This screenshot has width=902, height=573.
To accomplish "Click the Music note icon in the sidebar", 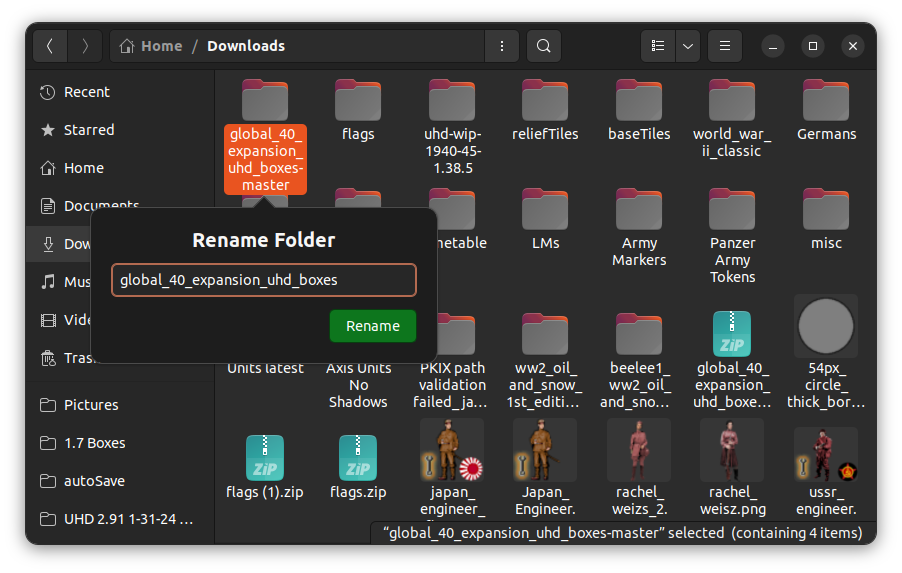I will (48, 282).
